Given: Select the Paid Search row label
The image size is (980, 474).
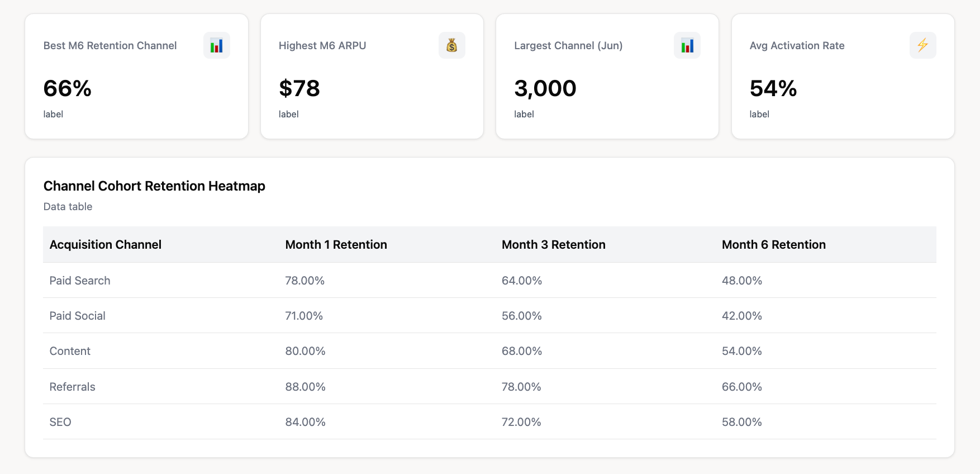Looking at the screenshot, I should pyautogui.click(x=80, y=281).
